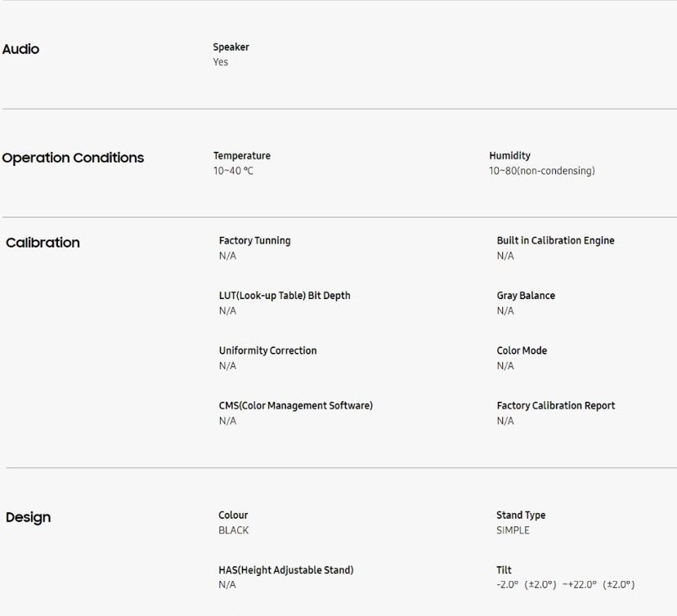
Task: Select the Temperature spec label
Action: pos(241,156)
